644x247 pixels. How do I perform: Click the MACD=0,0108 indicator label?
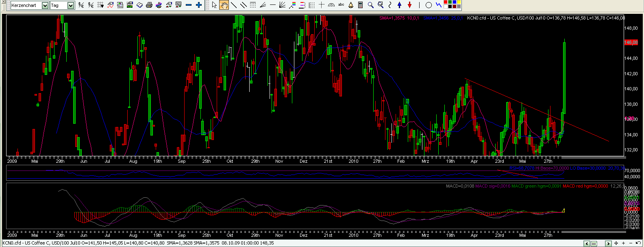460,186
